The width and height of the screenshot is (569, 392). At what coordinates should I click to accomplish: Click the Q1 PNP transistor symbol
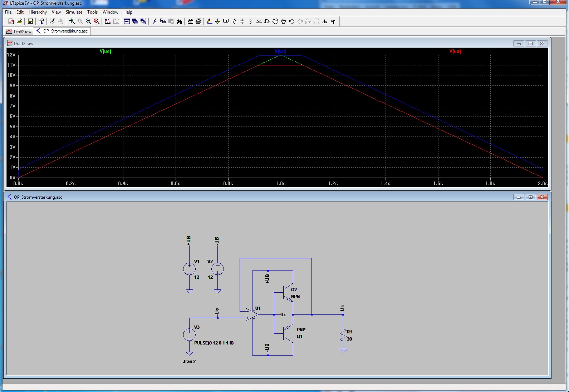click(x=288, y=333)
